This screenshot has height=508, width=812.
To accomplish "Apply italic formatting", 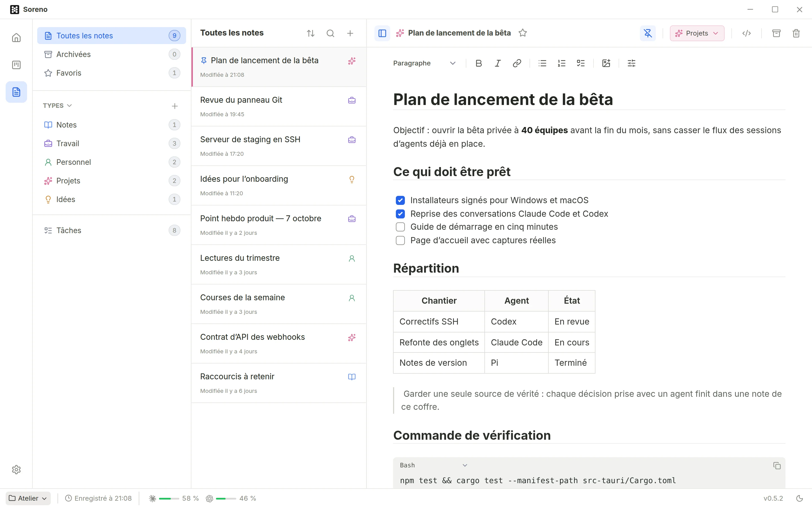I will (x=498, y=63).
